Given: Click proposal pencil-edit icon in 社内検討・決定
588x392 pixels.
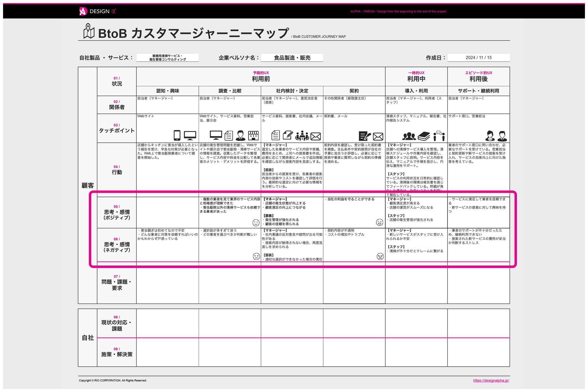Looking at the screenshot, I should point(288,135).
